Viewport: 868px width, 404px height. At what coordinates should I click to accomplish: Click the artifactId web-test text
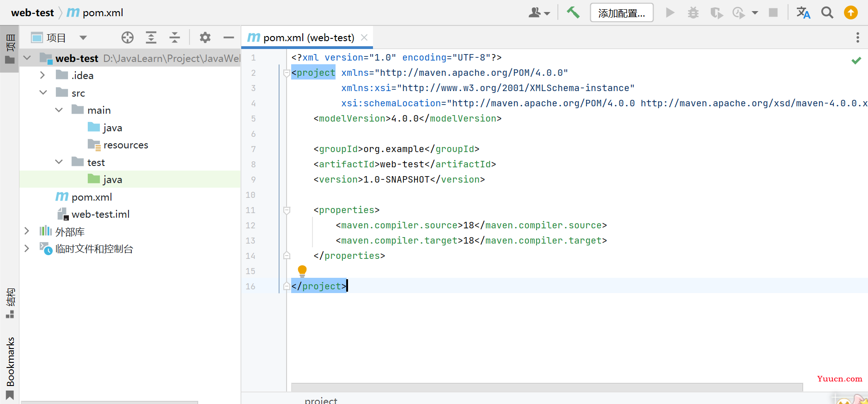pyautogui.click(x=402, y=164)
